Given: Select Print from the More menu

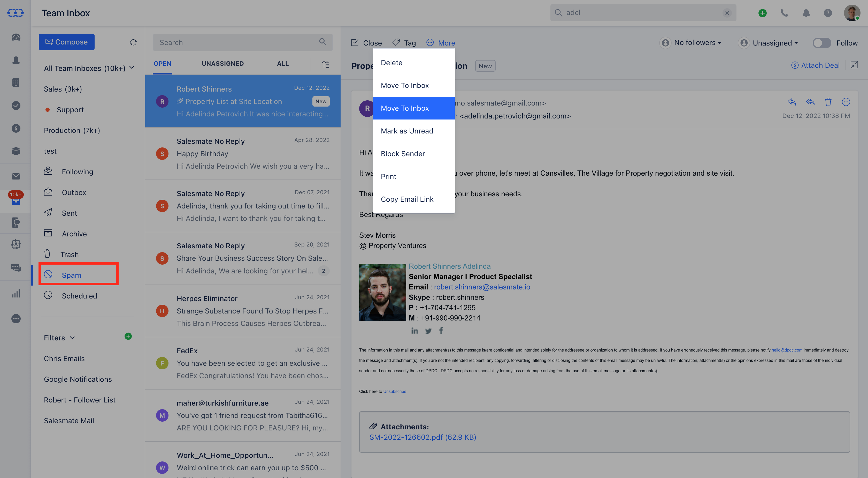Looking at the screenshot, I should coord(414,176).
